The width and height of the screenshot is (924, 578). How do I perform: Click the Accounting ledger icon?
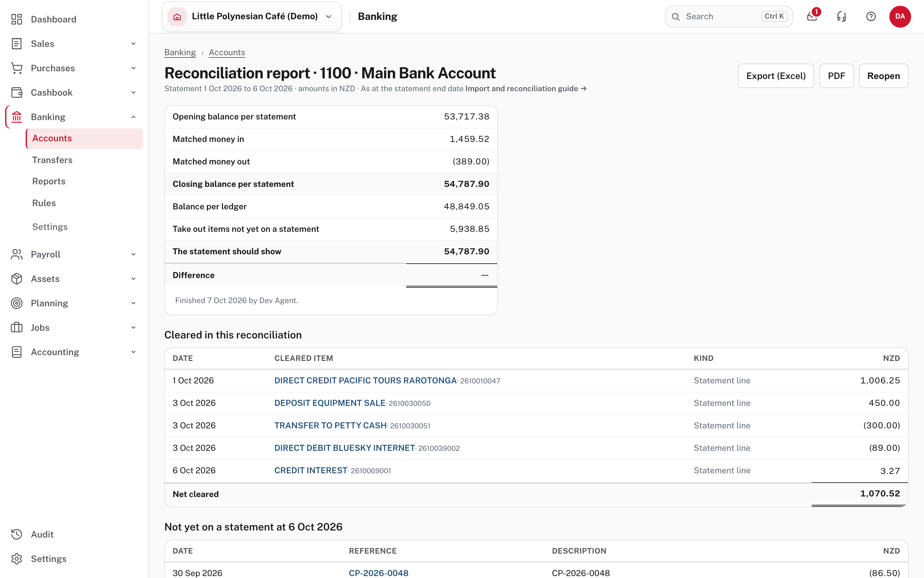click(16, 352)
